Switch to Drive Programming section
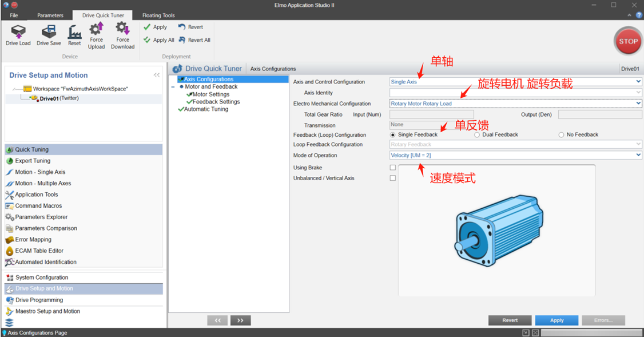The width and height of the screenshot is (644, 337). (x=84, y=300)
